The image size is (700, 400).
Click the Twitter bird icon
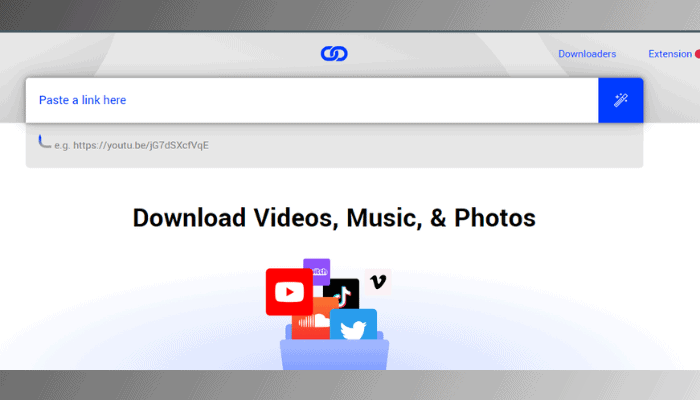[353, 325]
